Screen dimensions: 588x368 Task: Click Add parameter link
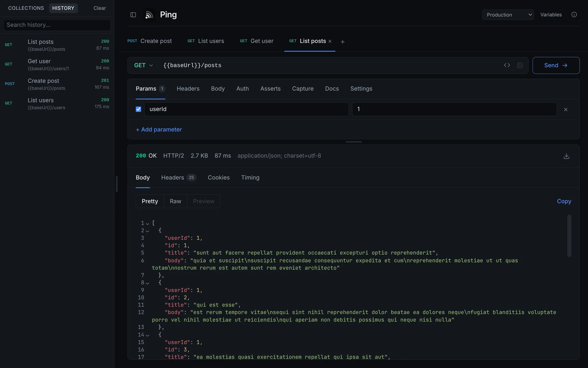pyautogui.click(x=159, y=130)
